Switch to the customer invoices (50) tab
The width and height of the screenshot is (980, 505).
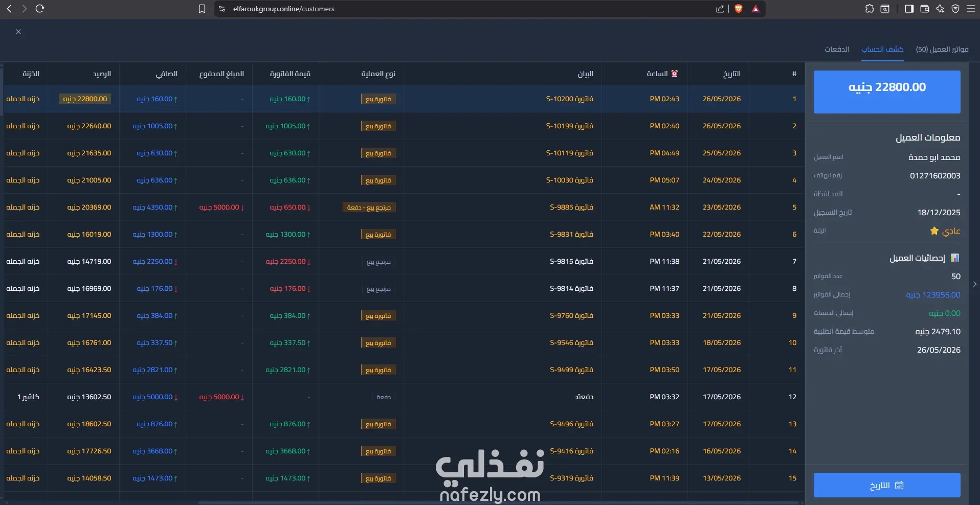(x=942, y=49)
